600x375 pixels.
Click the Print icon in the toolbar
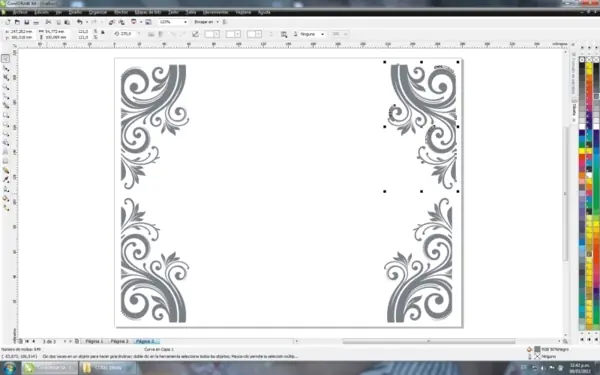coord(36,22)
